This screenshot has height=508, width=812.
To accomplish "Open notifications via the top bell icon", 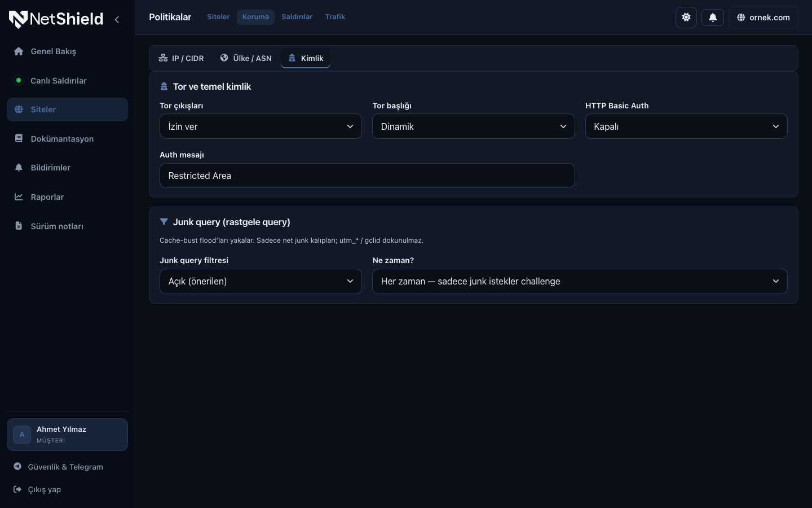I will click(713, 17).
